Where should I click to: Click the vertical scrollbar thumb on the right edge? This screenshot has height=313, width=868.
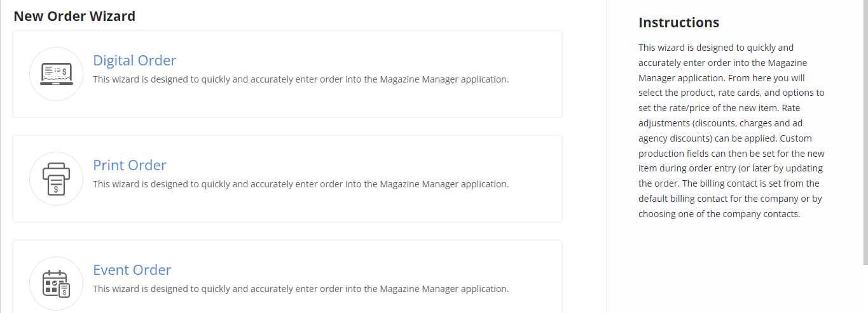[x=865, y=132]
